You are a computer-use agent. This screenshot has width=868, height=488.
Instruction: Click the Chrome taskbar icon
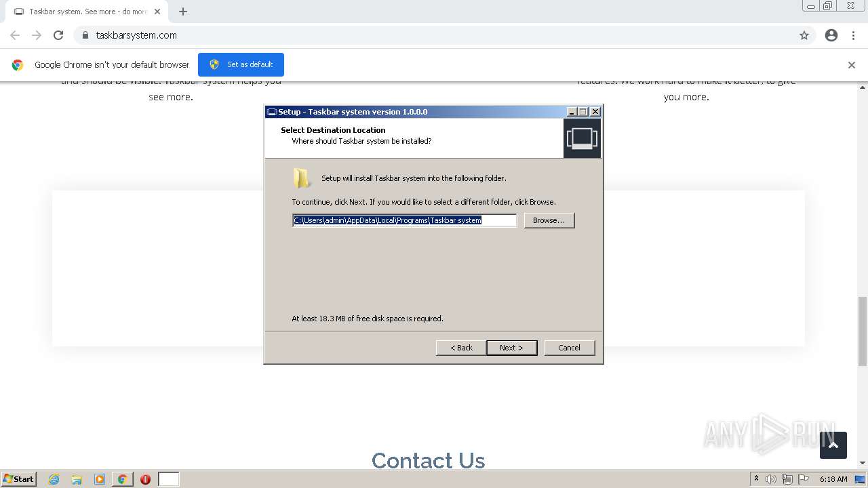122,479
